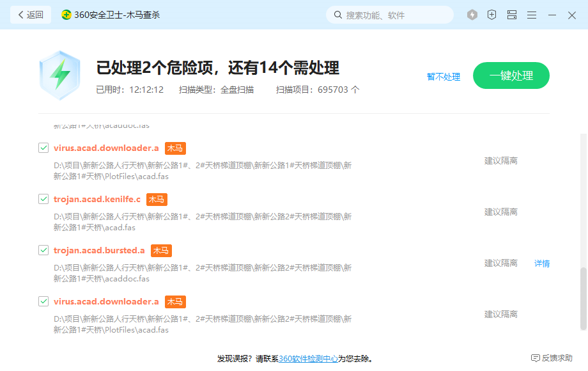588x371 pixels.
Task: Click 建议隔离 for the last virus.acad.downloader.a
Action: (x=500, y=314)
